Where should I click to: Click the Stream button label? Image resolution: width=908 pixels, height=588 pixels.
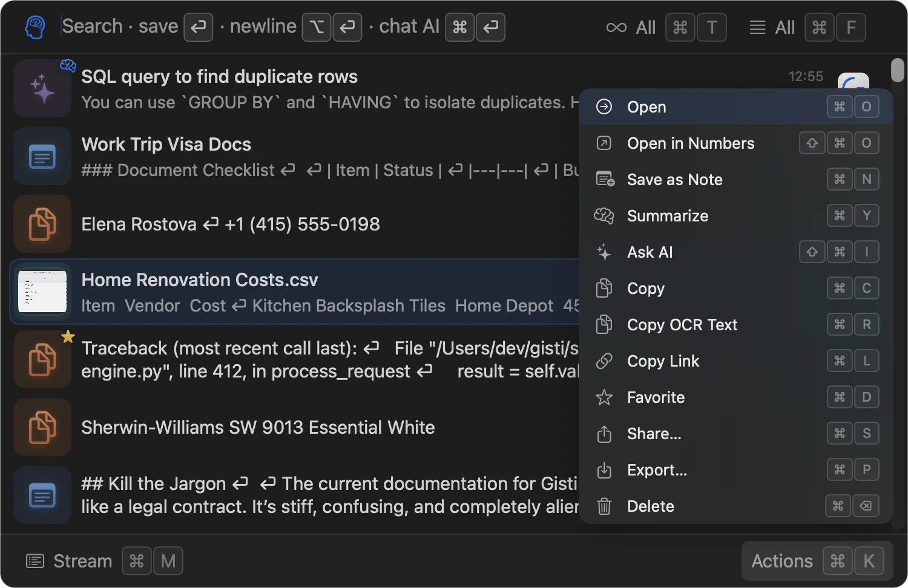click(83, 561)
